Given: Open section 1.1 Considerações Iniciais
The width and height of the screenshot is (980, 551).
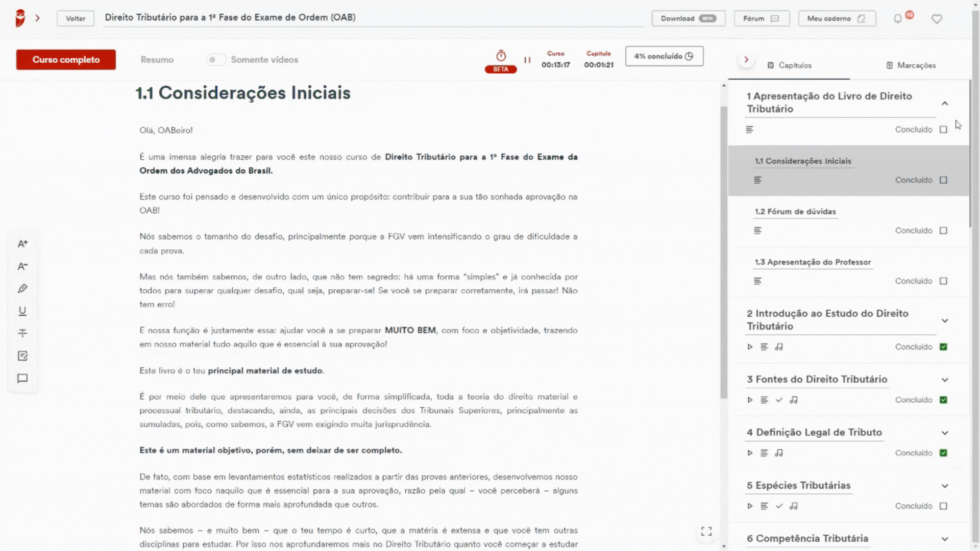Looking at the screenshot, I should coord(803,161).
